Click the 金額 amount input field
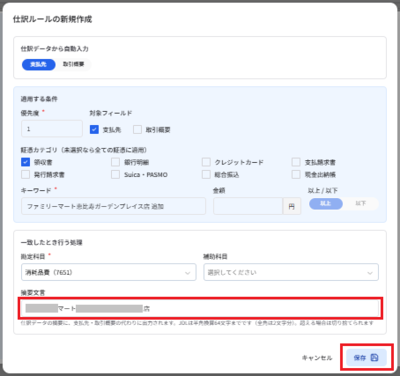This screenshot has width=400, height=376. click(x=248, y=206)
